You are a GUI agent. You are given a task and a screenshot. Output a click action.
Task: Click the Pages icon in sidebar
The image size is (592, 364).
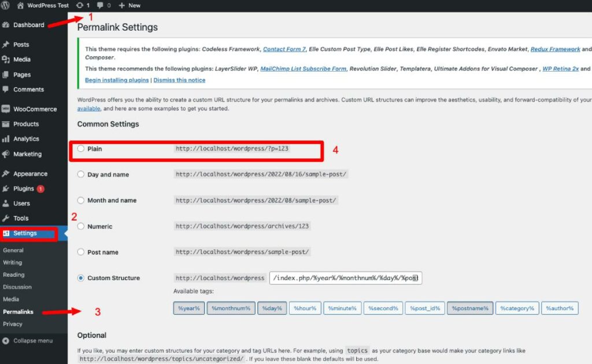pos(6,75)
